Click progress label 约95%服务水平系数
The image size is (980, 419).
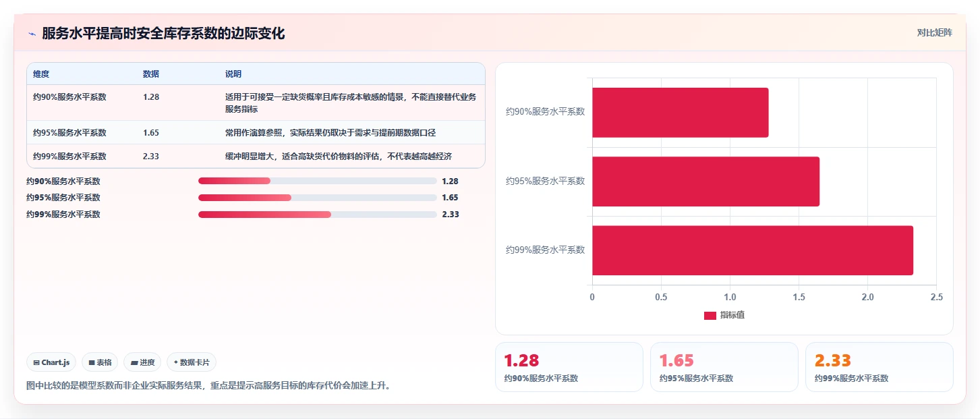(x=63, y=198)
